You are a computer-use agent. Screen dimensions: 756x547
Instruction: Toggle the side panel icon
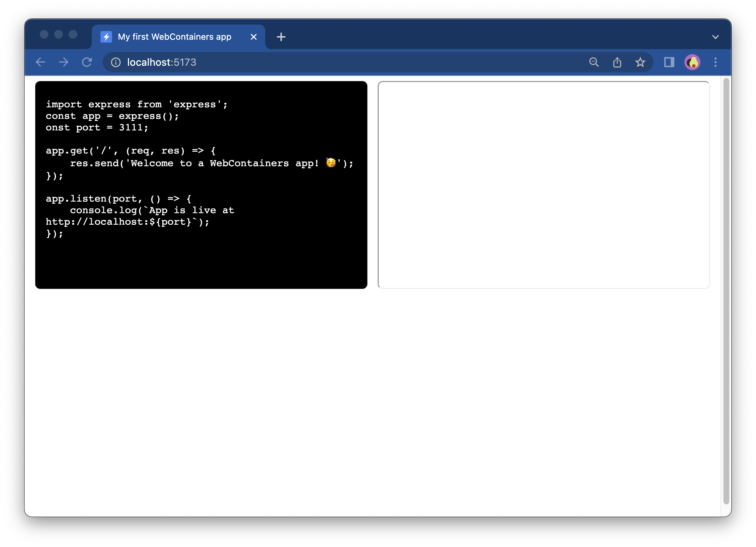[x=669, y=62]
